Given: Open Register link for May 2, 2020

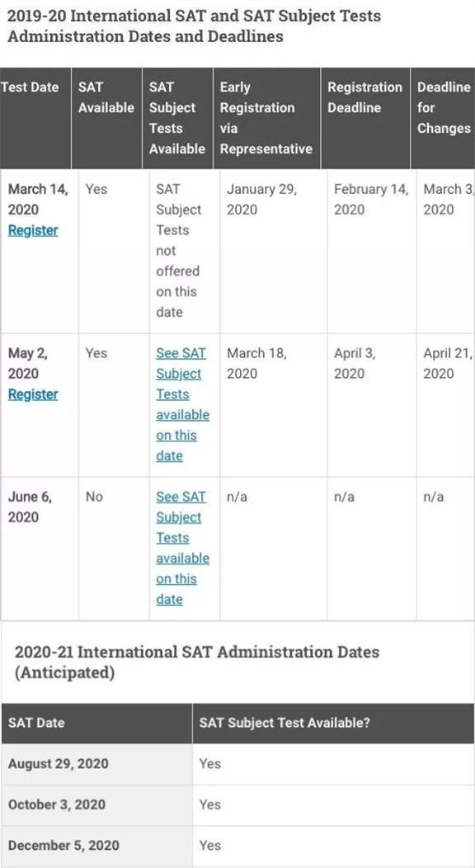Looking at the screenshot, I should click(33, 394).
